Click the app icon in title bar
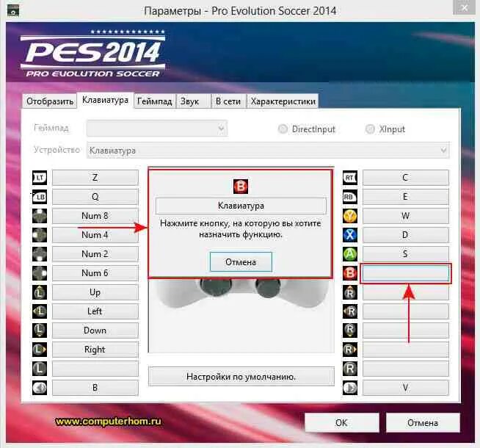Image resolution: width=480 pixels, height=448 pixels. click(x=13, y=11)
